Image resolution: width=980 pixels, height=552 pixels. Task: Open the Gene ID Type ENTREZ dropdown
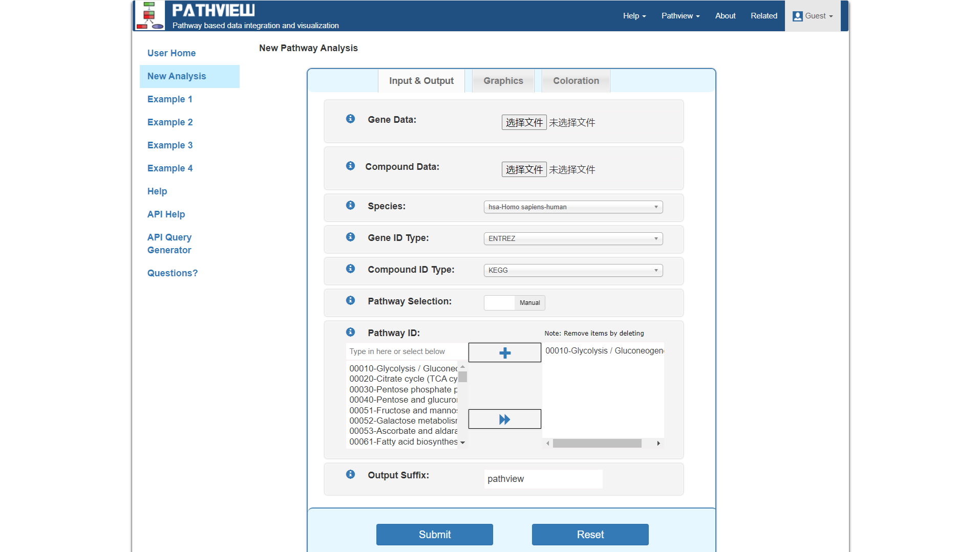click(x=573, y=239)
